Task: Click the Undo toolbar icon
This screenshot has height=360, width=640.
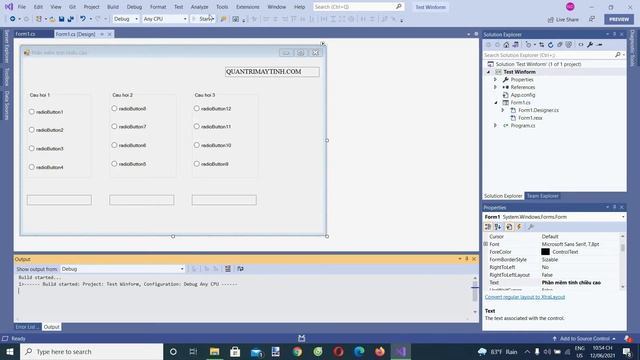Action: (83, 19)
